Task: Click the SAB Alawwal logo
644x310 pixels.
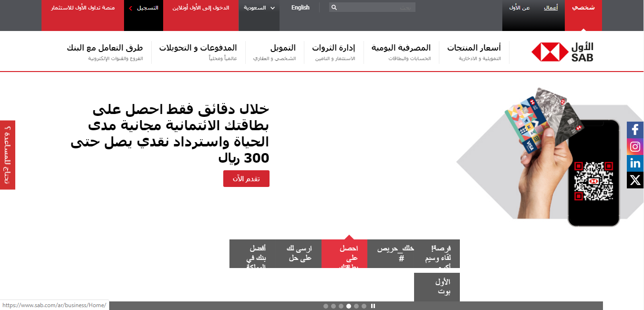Action: pos(562,52)
